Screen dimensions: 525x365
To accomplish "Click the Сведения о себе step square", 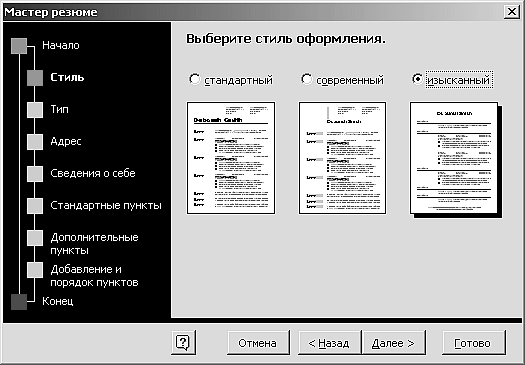I will pyautogui.click(x=35, y=174).
